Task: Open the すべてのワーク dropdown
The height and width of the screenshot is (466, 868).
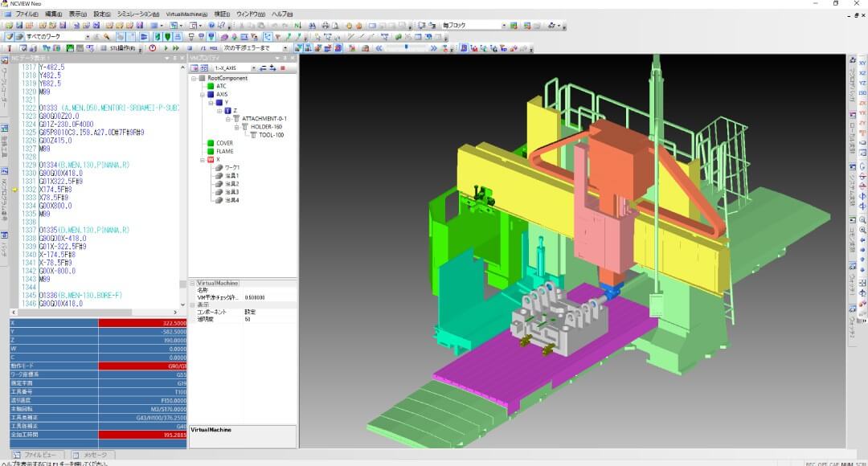Action: coord(86,37)
